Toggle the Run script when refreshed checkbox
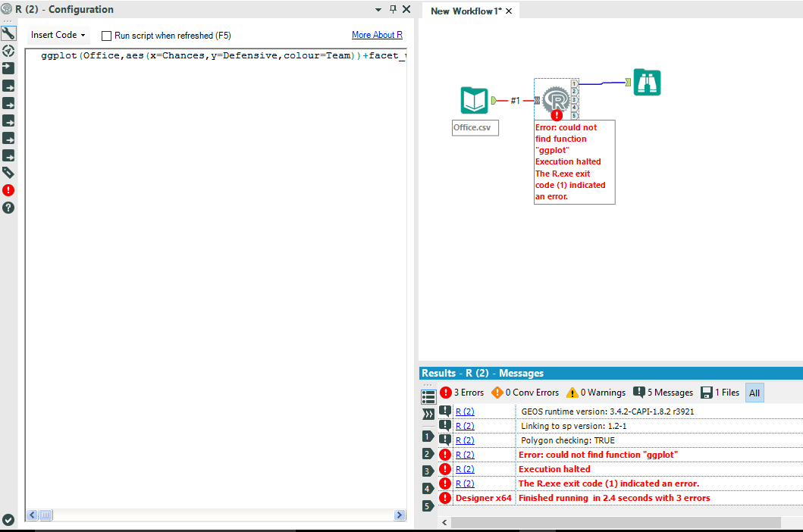The image size is (803, 532). tap(106, 36)
